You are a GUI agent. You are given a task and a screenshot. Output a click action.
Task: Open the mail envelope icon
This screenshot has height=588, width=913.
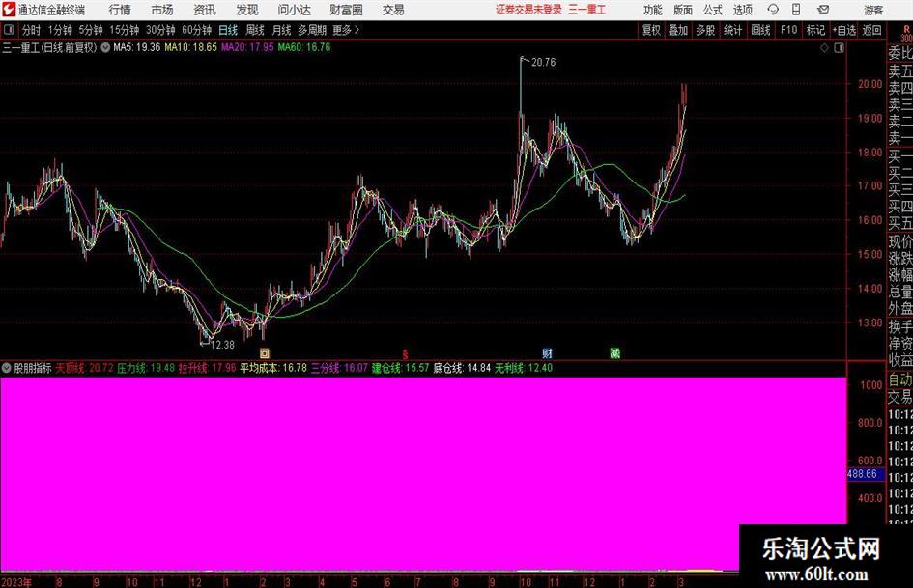[x=823, y=10]
